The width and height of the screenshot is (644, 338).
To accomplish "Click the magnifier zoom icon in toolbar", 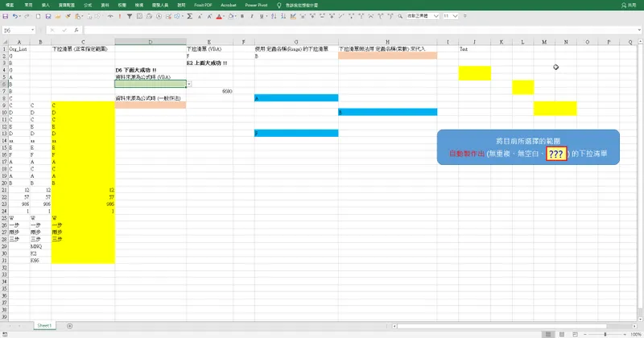I will click(x=400, y=16).
